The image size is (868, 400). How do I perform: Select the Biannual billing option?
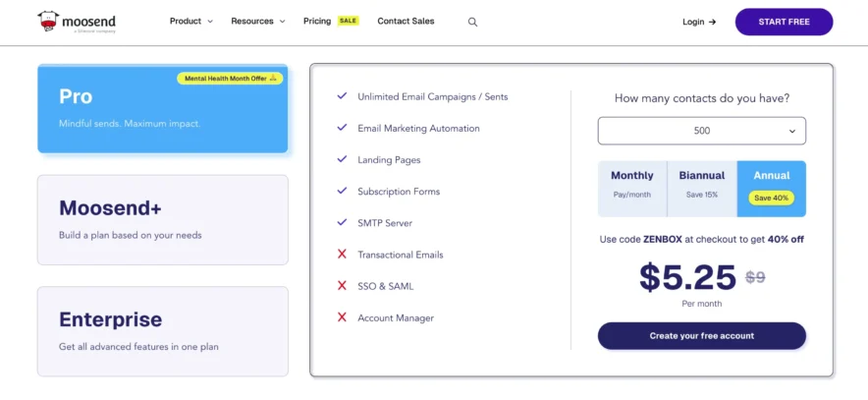702,189
